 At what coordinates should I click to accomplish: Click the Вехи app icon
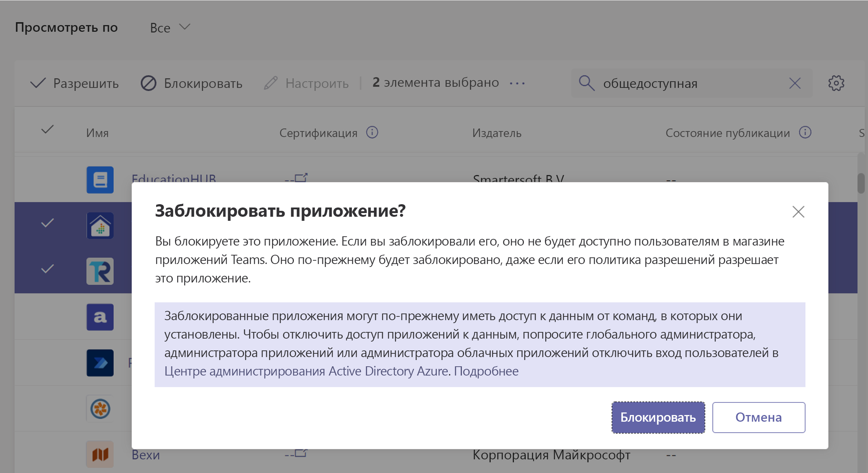pyautogui.click(x=100, y=455)
